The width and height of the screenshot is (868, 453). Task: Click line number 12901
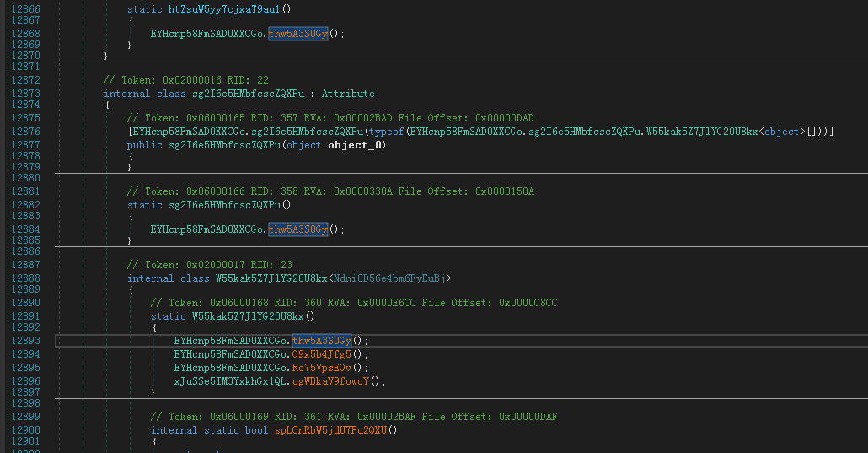pyautogui.click(x=25, y=441)
